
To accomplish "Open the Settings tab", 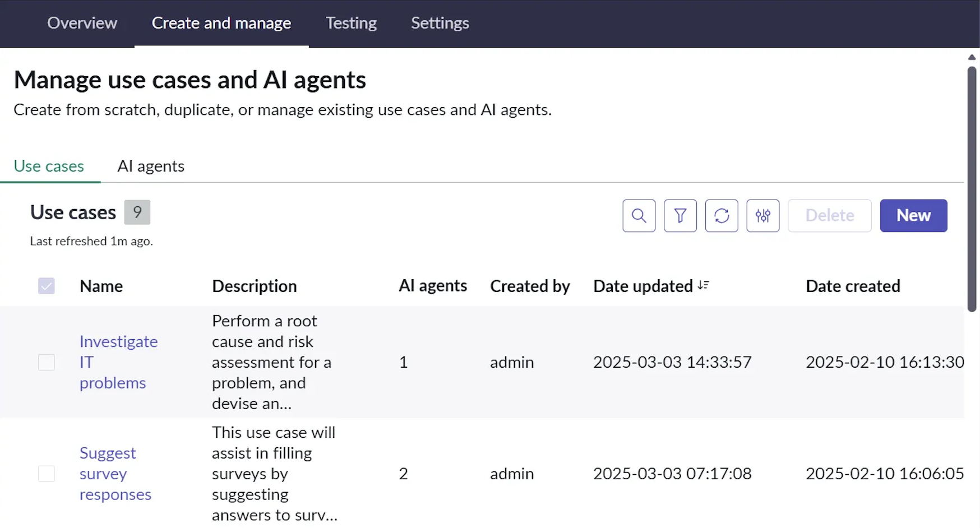I will [440, 23].
